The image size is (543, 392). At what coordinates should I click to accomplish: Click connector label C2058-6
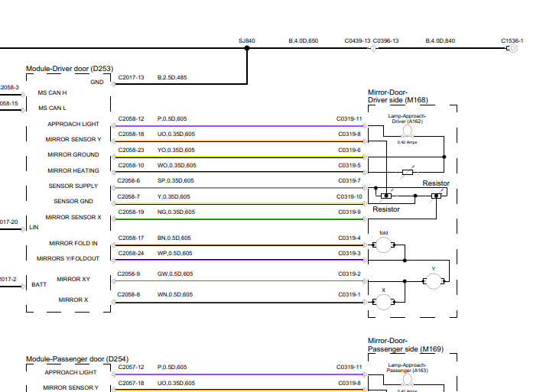point(128,180)
